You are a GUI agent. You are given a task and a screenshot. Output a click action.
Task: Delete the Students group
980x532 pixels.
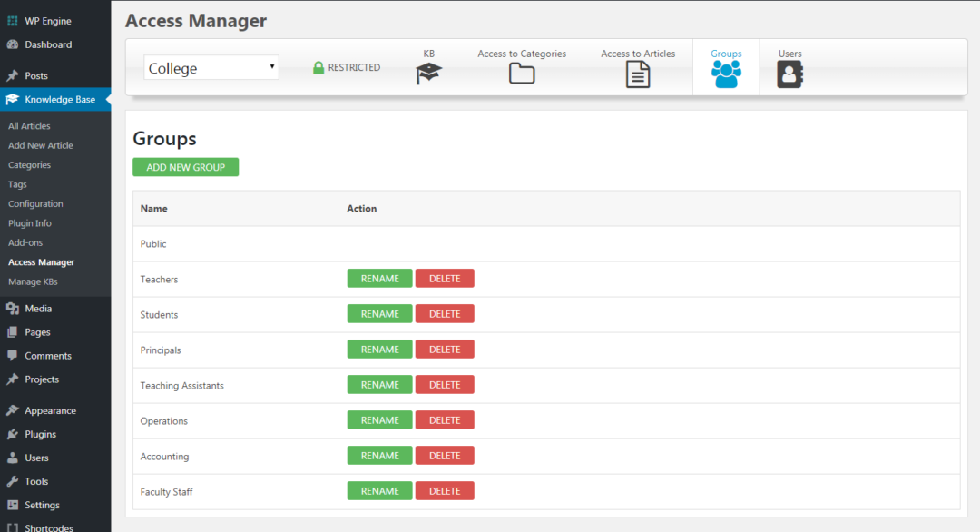pos(445,313)
